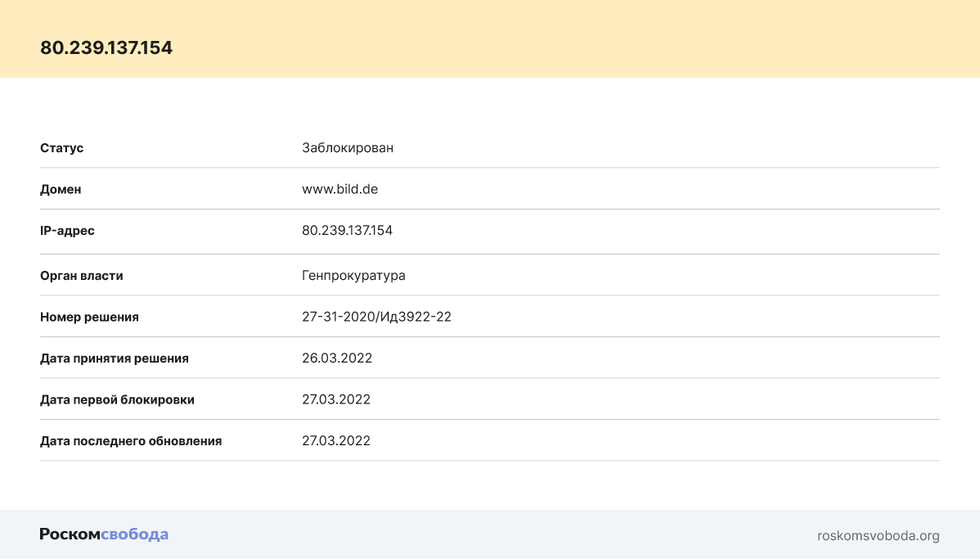Screen dimensions: 980x559
Task: Select the 'Заблокирован' status value
Action: pos(348,148)
